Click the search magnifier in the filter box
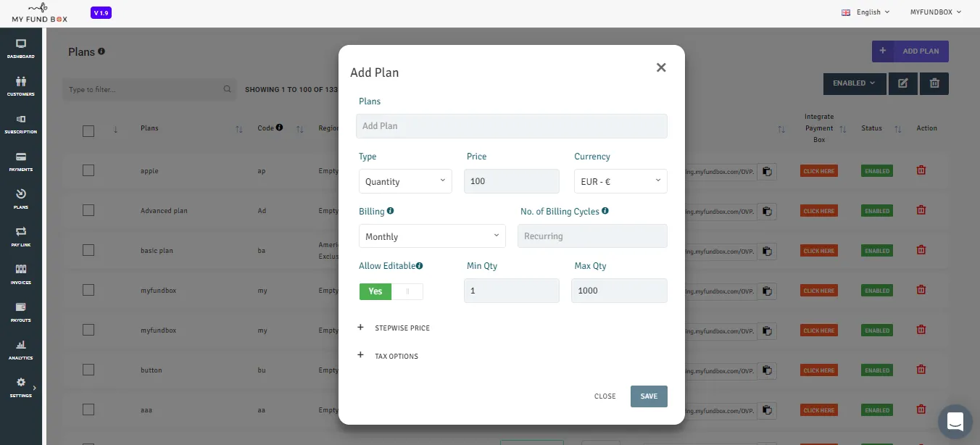The height and width of the screenshot is (445, 980). pyautogui.click(x=228, y=90)
